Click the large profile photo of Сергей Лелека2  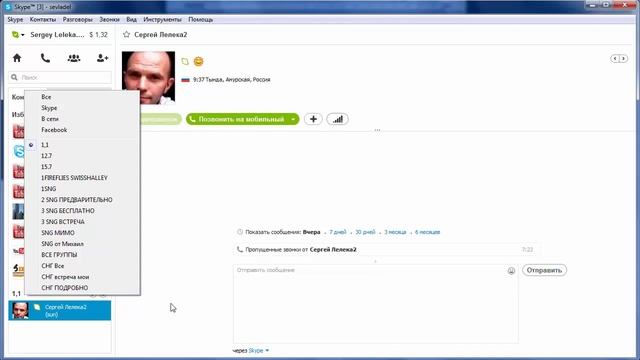[148, 78]
